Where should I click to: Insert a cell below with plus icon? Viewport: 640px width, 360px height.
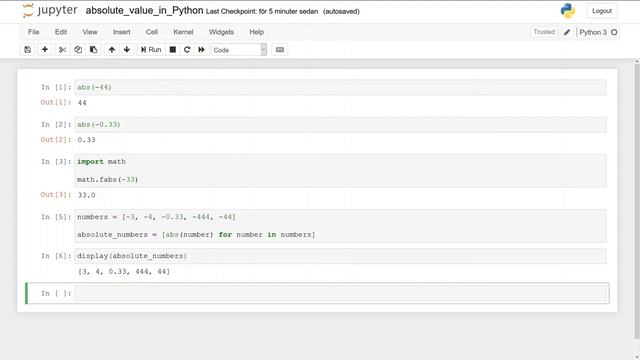pyautogui.click(x=45, y=50)
